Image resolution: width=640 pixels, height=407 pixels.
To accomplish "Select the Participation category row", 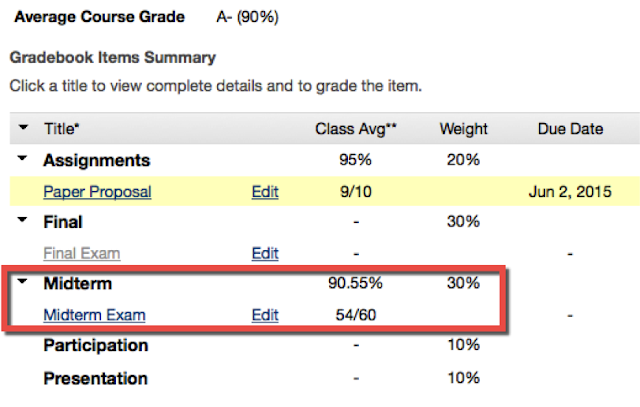I will coord(95,346).
